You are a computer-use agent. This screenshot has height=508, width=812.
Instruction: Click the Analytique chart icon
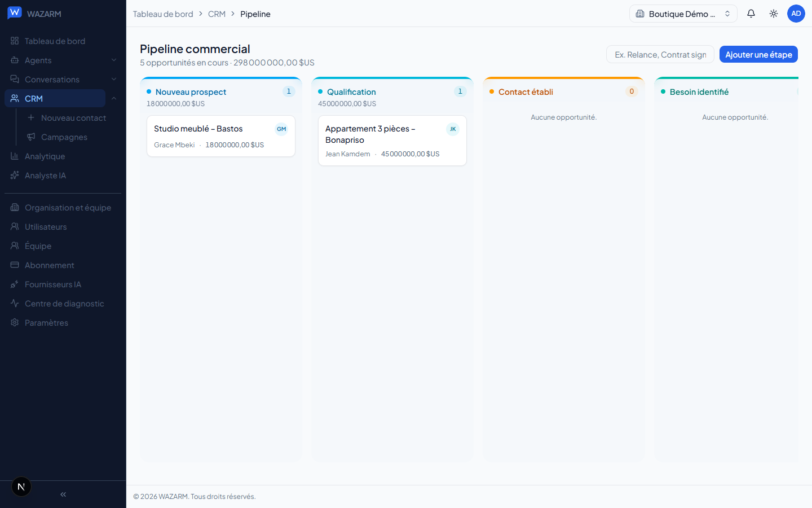tap(15, 156)
